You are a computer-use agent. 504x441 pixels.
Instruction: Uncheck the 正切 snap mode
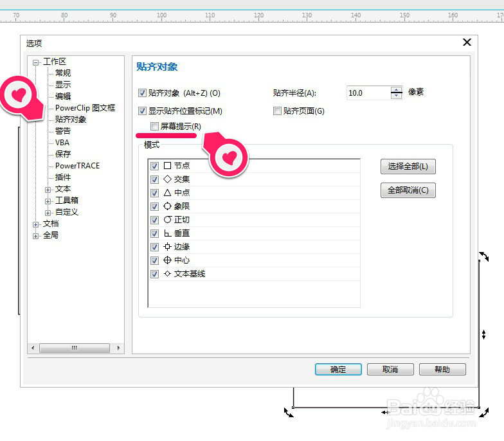click(x=154, y=220)
